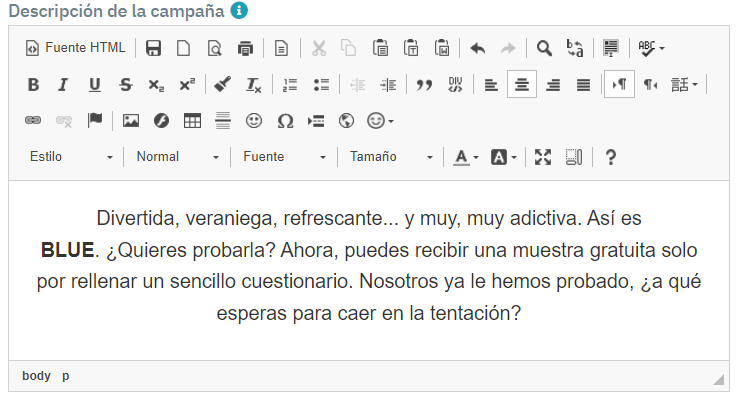740x404 pixels.
Task: Click the Insert link chain icon
Action: pyautogui.click(x=33, y=121)
